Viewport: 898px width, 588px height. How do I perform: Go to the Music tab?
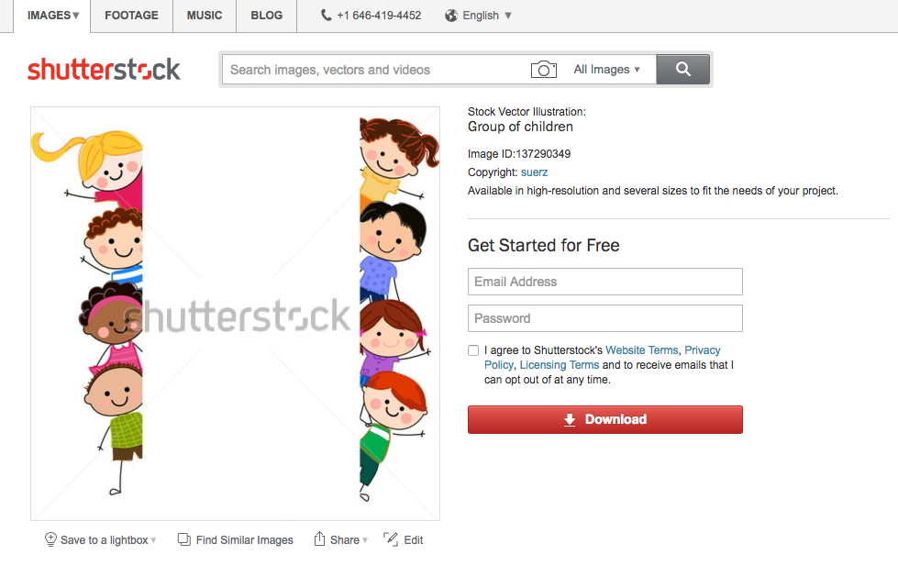pyautogui.click(x=205, y=16)
